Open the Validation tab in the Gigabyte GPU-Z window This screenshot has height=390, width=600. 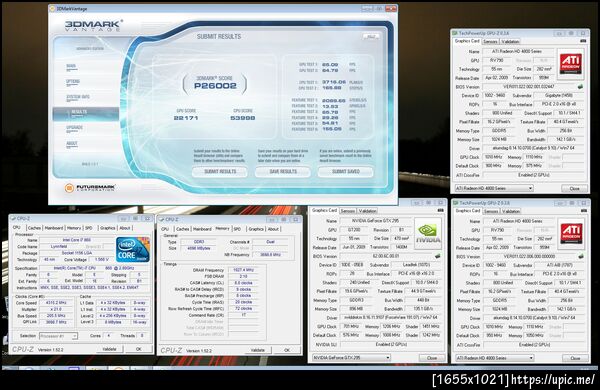[x=510, y=41]
